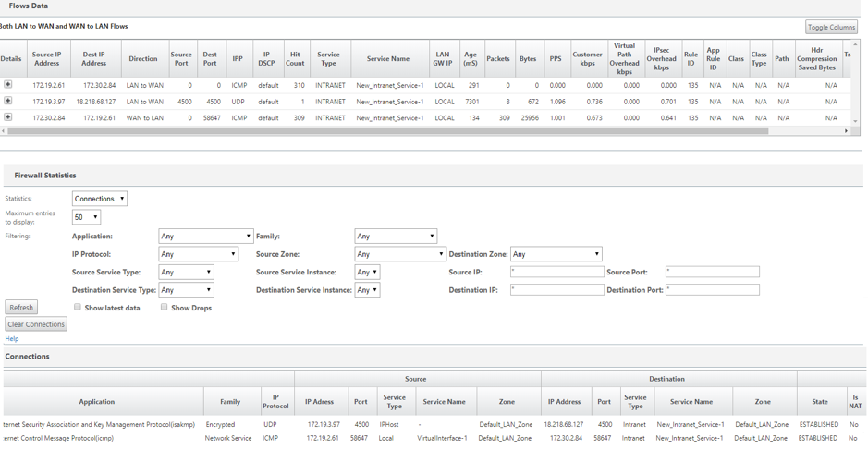Expand details for flow 172.19.3.97 row
Image resolution: width=868 pixels, height=450 pixels.
(7, 101)
